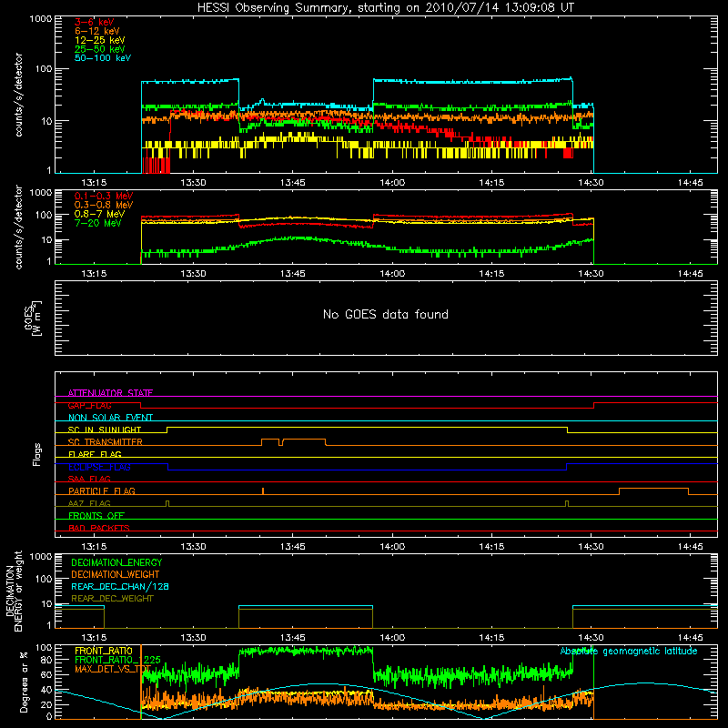This screenshot has height=728, width=728.
Task: Select the BAD_PACKETS flag label
Action: click(99, 528)
